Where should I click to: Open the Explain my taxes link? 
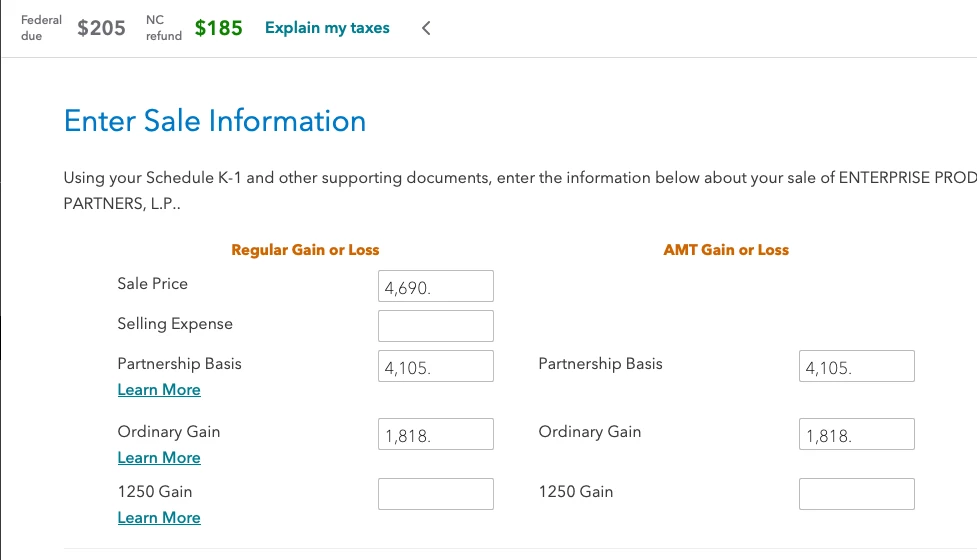pos(327,28)
